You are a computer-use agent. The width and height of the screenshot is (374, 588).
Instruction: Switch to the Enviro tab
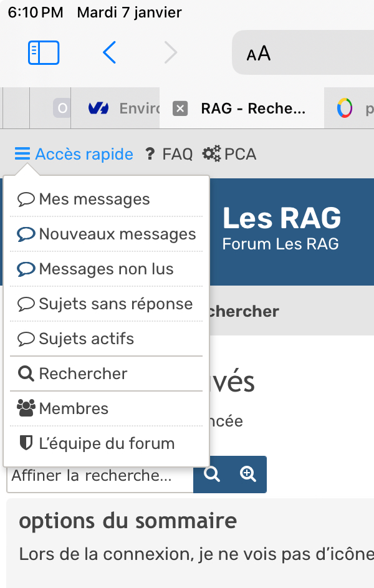[125, 108]
